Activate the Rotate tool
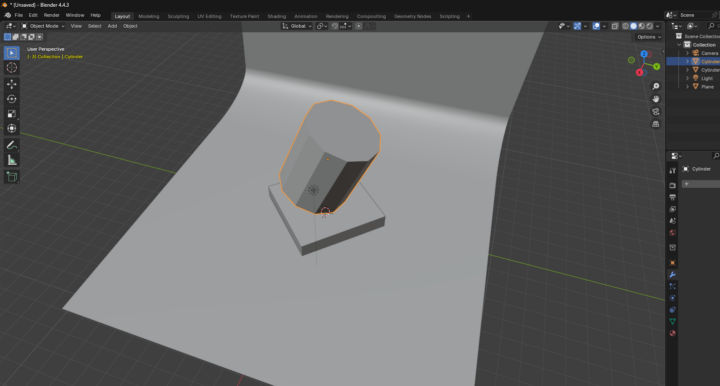Viewport: 720px width, 386px height. [x=12, y=99]
